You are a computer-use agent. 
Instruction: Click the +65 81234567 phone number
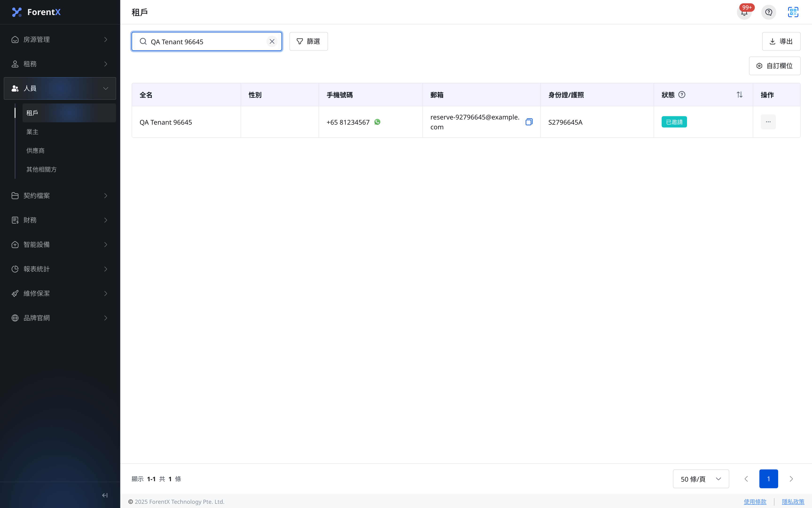[348, 122]
